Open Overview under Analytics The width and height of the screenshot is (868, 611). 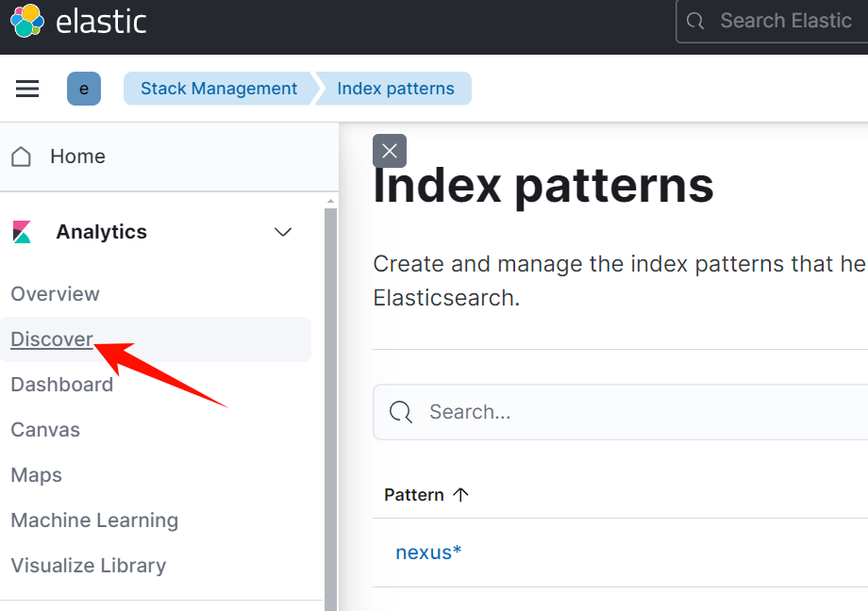point(56,294)
